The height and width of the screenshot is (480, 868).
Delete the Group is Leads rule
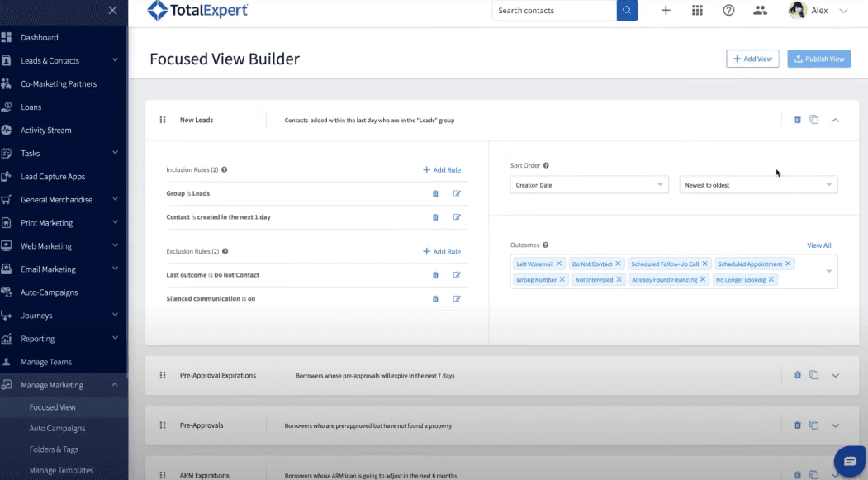tap(435, 193)
